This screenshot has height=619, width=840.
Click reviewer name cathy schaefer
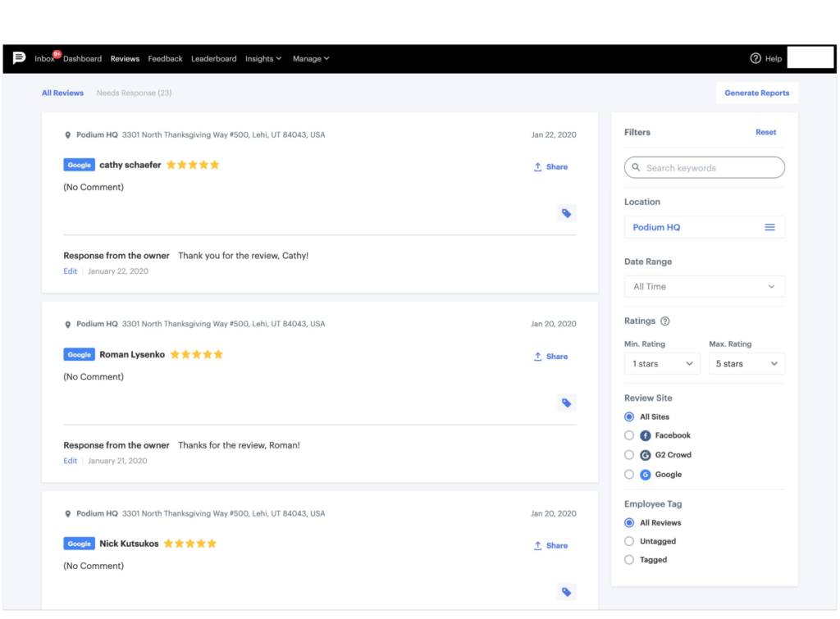[x=130, y=165]
